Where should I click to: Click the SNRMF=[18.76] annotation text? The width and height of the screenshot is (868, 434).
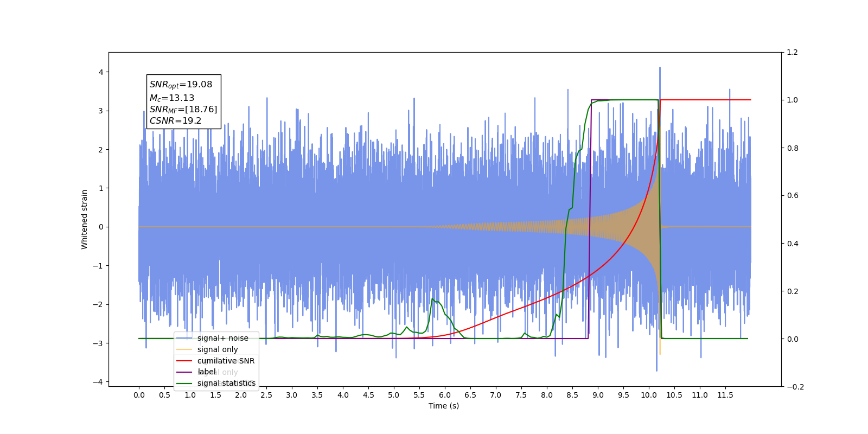[183, 110]
